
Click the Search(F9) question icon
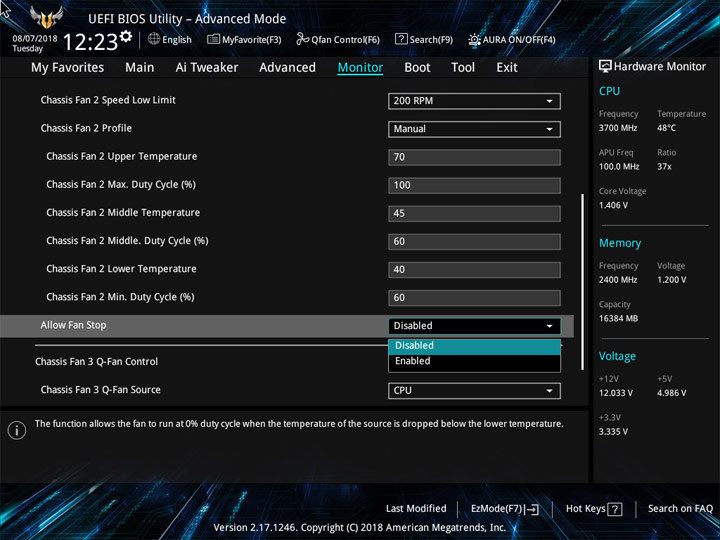pos(401,39)
